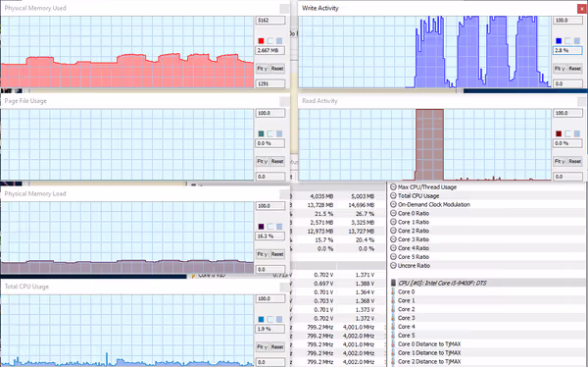Click the icon beside Core 4 Ratio
588x367 pixels.
point(393,248)
